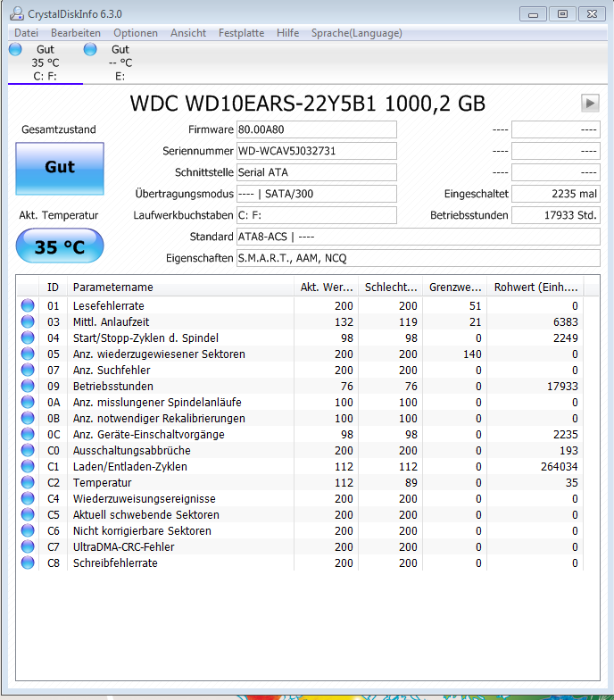Click raw value 193 in Ausschaltungsabbrüche row

coord(568,450)
